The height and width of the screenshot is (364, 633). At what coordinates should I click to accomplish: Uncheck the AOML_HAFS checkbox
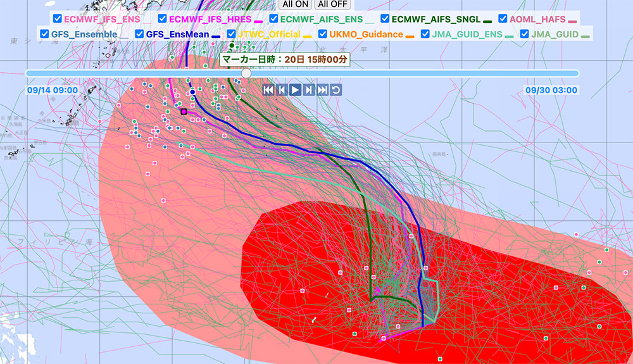click(503, 18)
